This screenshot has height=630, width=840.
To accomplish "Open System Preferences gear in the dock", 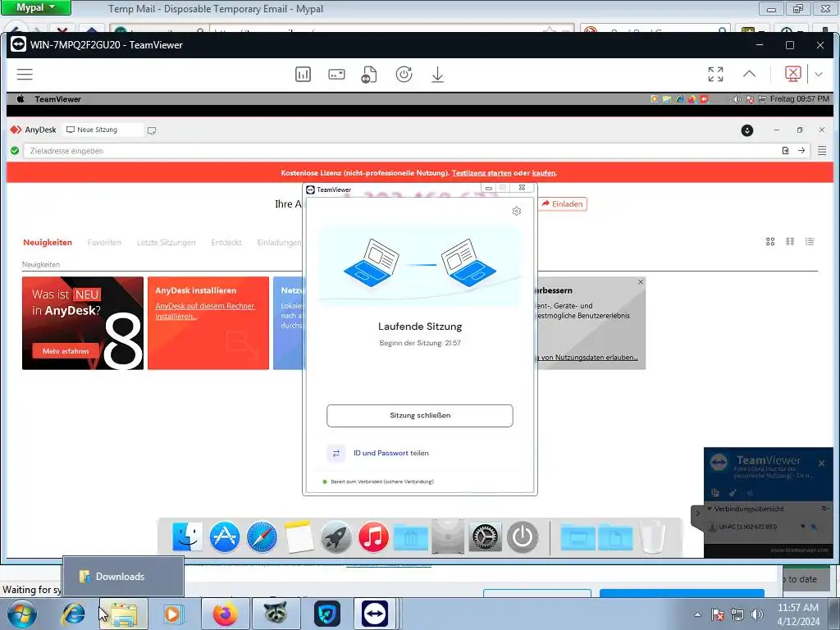I will point(485,536).
